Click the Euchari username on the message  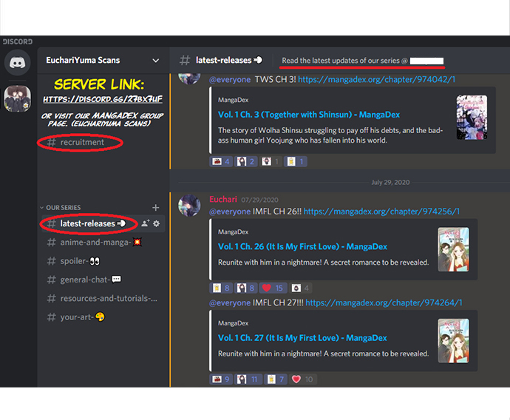[224, 200]
